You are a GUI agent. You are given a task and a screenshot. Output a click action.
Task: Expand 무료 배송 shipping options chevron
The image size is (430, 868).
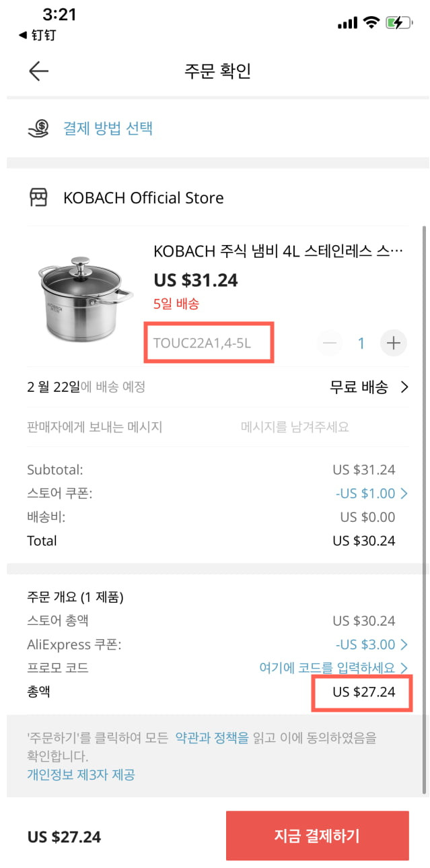click(404, 387)
